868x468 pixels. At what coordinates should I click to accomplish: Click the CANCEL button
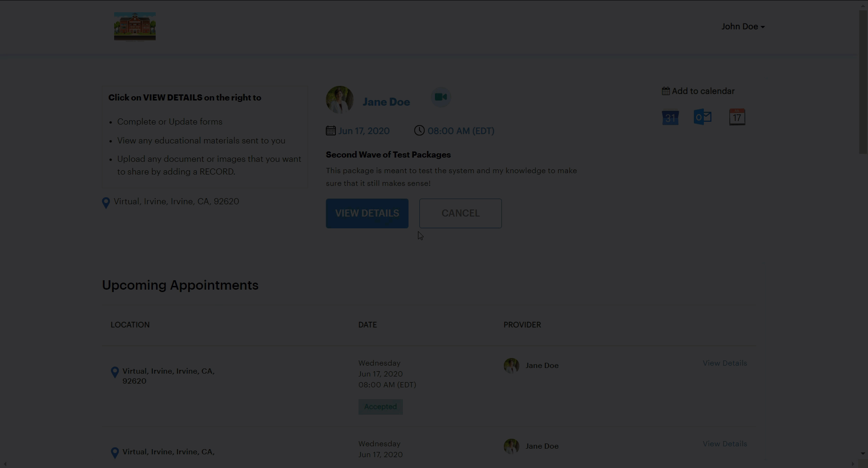coord(460,213)
